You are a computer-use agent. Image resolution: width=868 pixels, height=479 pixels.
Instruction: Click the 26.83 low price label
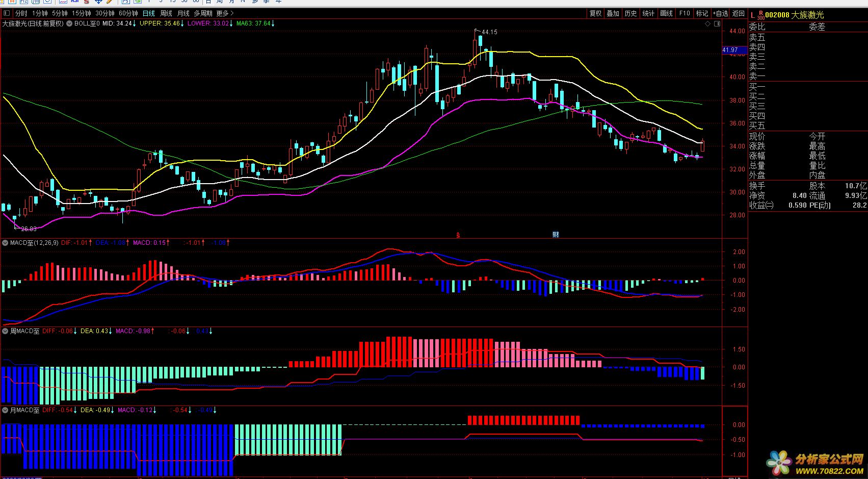(29, 229)
